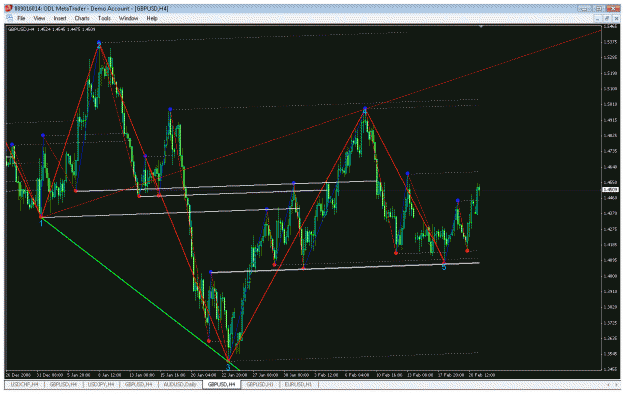Open the File menu
Screen dimensions: 625x394
pos(21,18)
